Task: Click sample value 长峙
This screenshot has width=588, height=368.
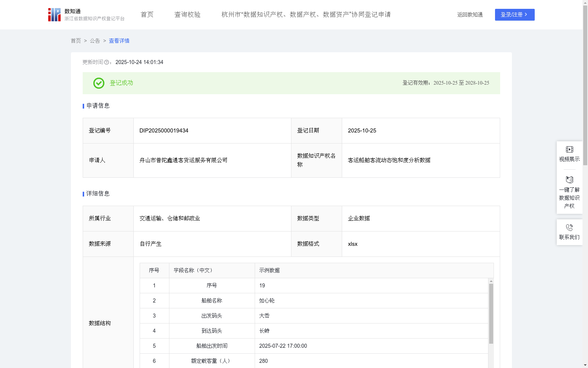Action: coord(264,331)
